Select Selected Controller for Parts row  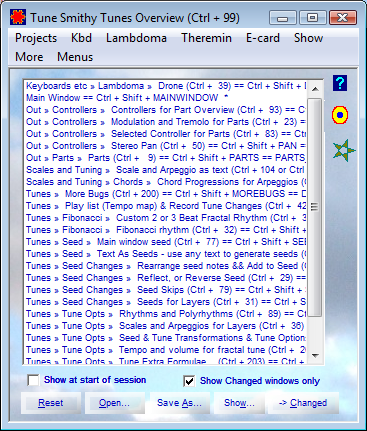pyautogui.click(x=166, y=134)
